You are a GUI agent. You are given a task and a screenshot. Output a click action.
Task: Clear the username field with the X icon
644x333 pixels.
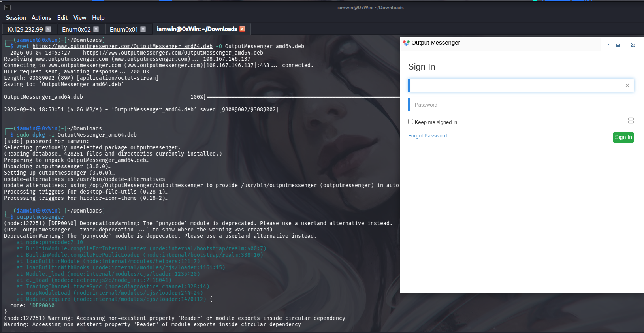[x=627, y=85]
